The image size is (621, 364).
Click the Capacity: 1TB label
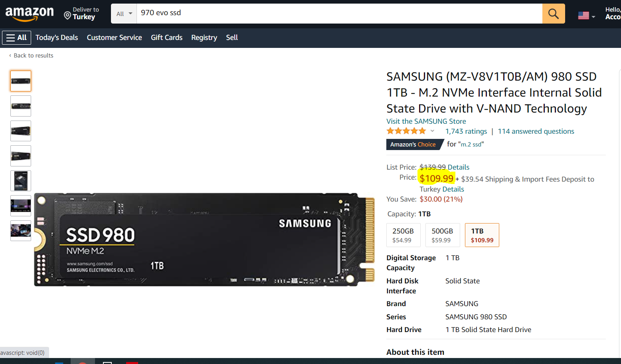coord(409,214)
